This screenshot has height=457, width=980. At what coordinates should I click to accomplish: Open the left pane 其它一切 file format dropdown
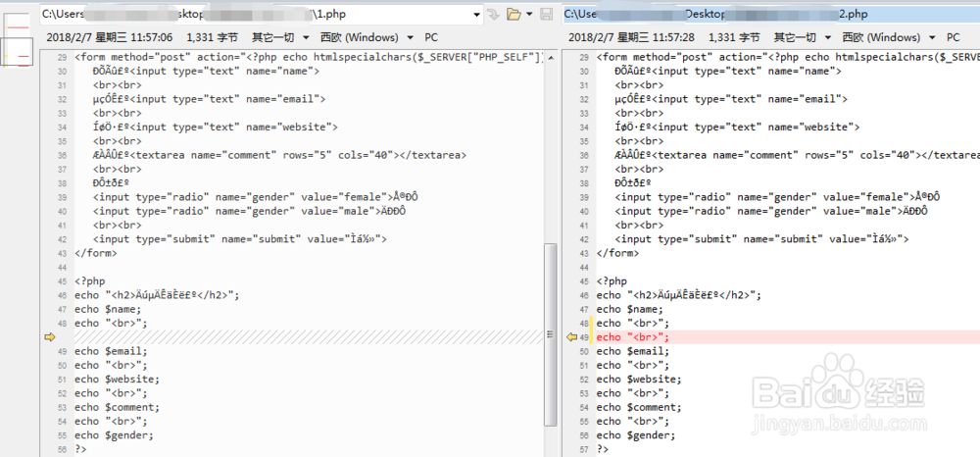280,37
